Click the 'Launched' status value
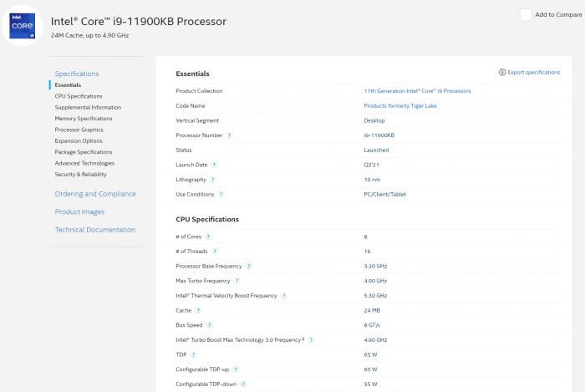Image resolution: width=585 pixels, height=392 pixels. point(376,150)
